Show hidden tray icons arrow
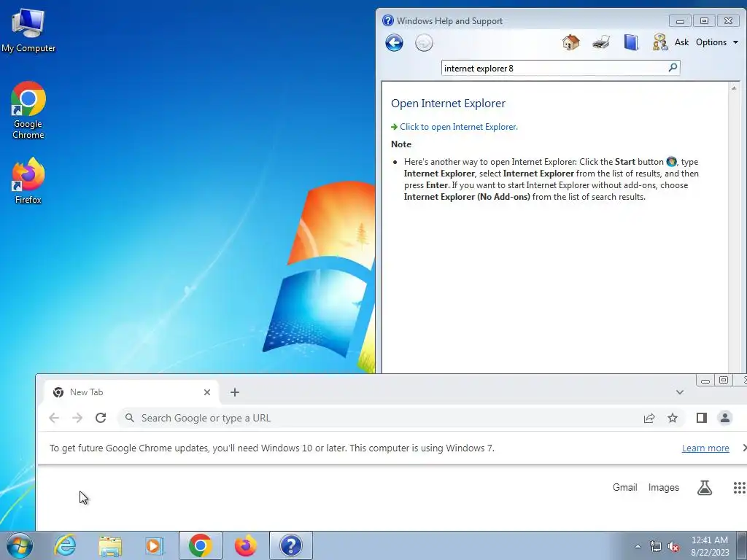The width and height of the screenshot is (747, 560). pyautogui.click(x=638, y=546)
